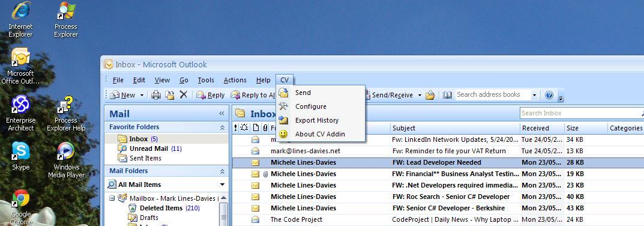Sort messages by the Size column
The image size is (644, 226).
point(586,127)
